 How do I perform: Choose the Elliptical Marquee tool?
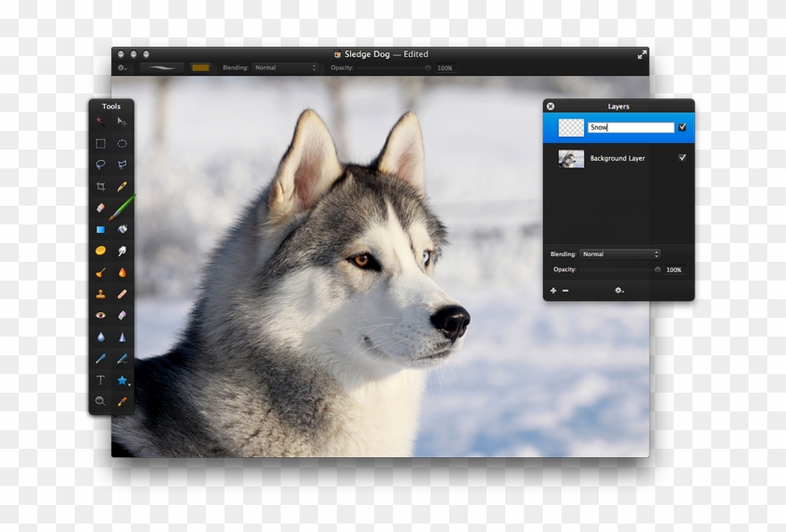(122, 144)
